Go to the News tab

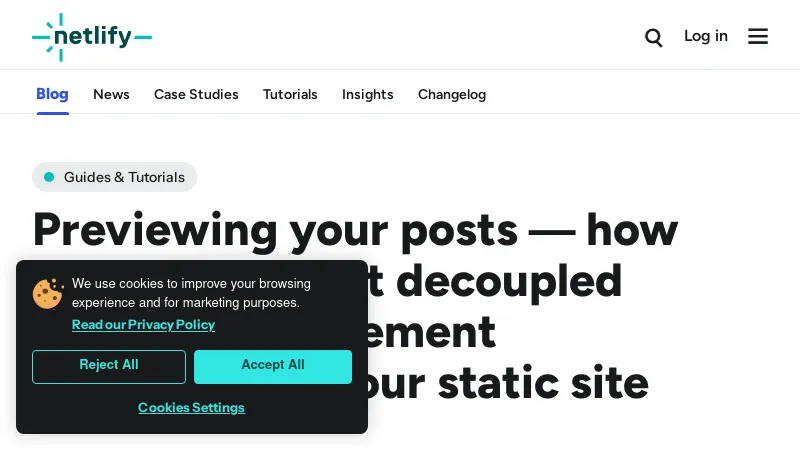111,94
